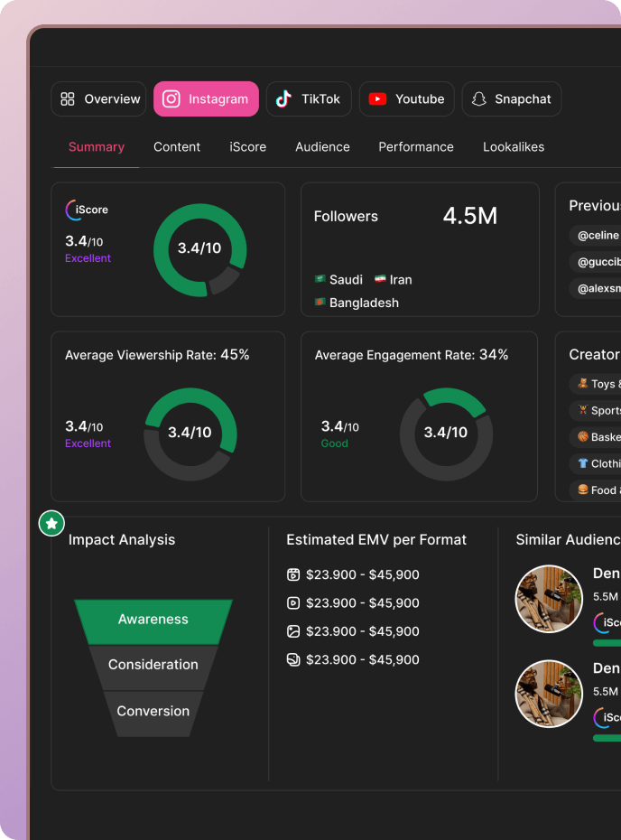Click the Food burger icon
This screenshot has height=840, width=621.
583,490
